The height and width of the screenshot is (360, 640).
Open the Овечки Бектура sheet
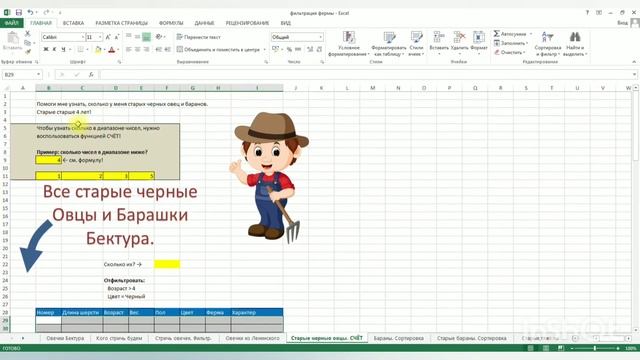(x=65, y=338)
